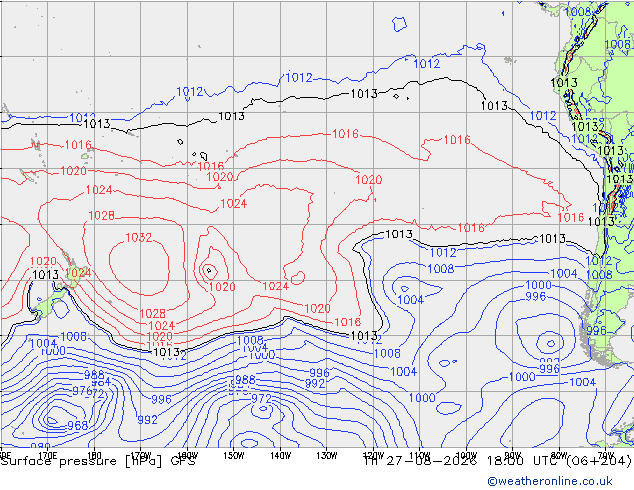Select the 1032 high-pressure contour label
This screenshot has width=634, height=490.
[138, 237]
